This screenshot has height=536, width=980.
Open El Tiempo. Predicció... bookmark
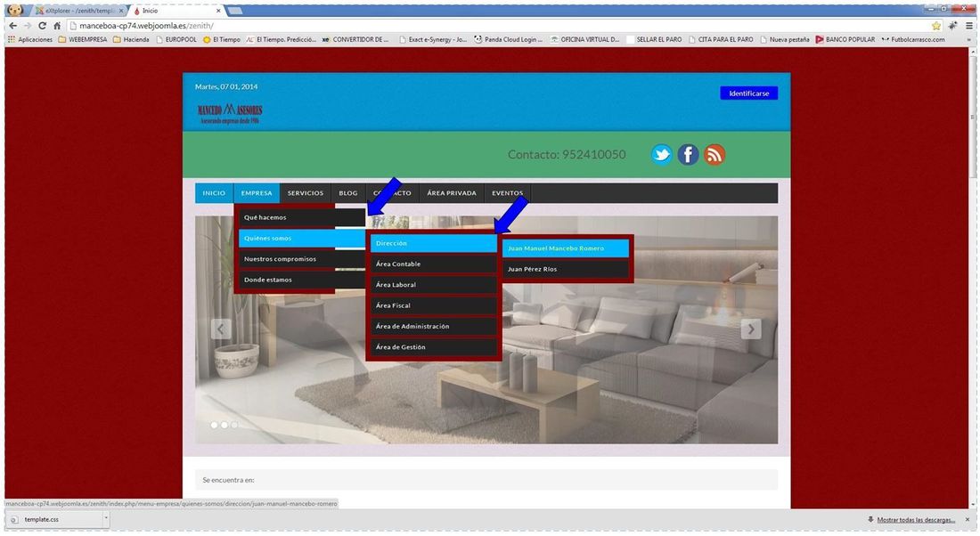282,39
